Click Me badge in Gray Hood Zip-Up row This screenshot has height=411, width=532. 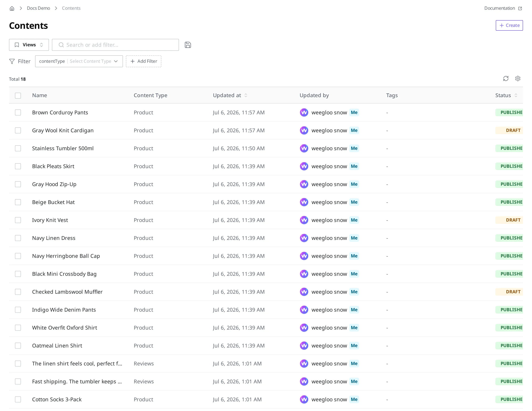(x=354, y=184)
